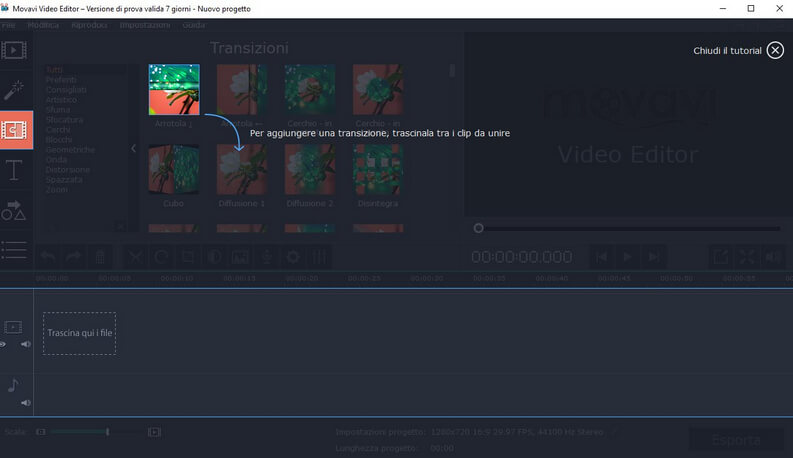Select the Tutti category
793x458 pixels.
(54, 70)
